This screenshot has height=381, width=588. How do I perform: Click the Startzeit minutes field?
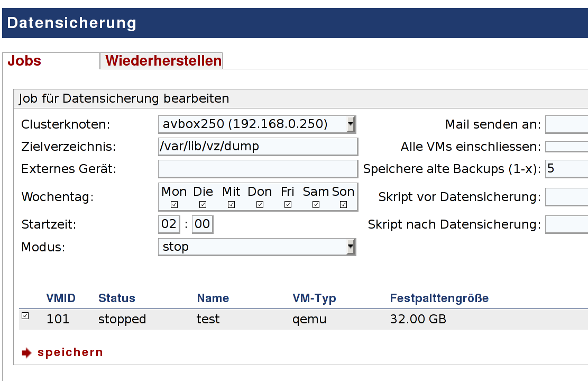(202, 224)
